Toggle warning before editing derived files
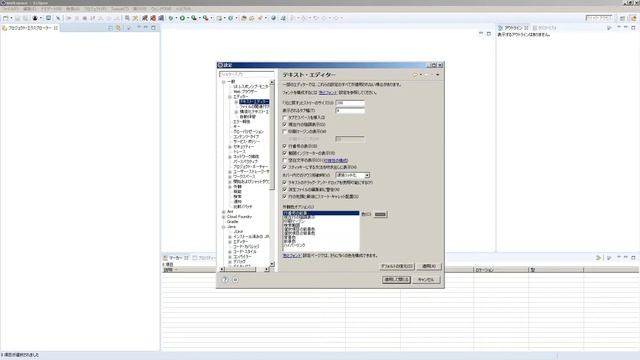Image resolution: width=640 pixels, height=360 pixels. (285, 189)
